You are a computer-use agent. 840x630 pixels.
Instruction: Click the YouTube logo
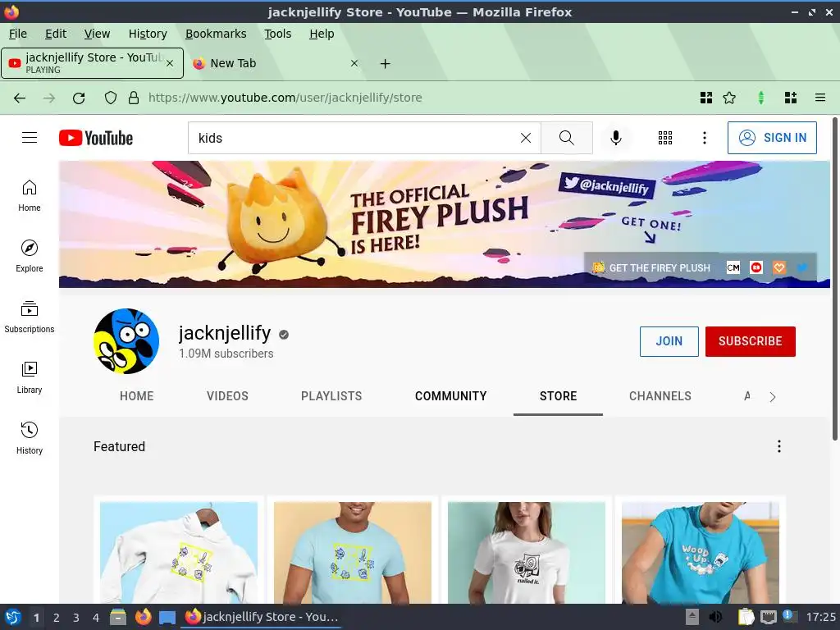[x=96, y=138]
